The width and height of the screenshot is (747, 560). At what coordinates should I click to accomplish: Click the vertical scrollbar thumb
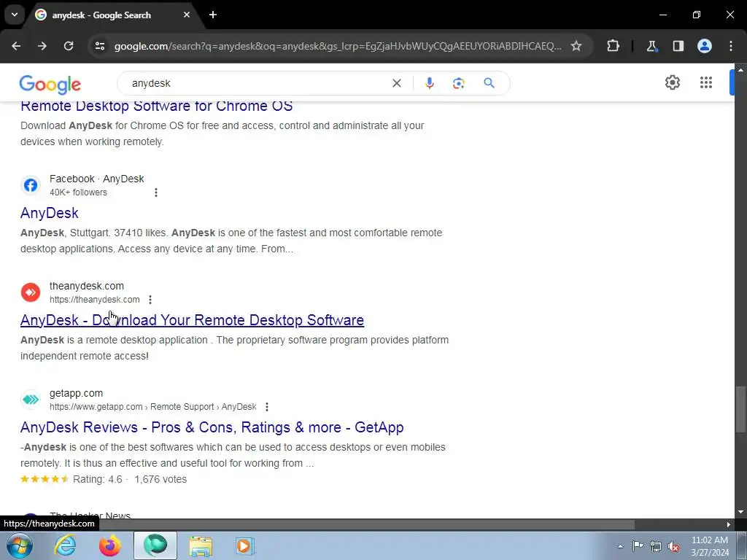(x=740, y=410)
